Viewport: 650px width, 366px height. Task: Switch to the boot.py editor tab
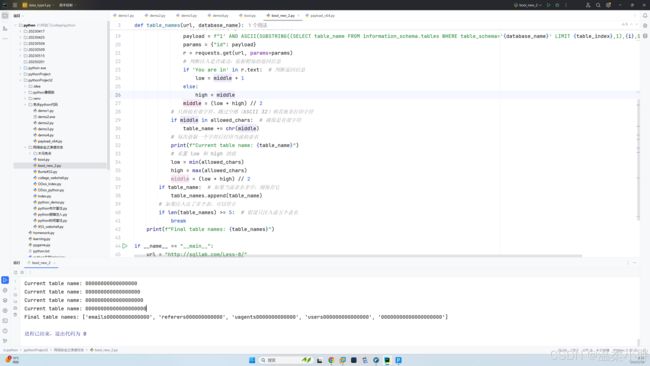point(248,16)
